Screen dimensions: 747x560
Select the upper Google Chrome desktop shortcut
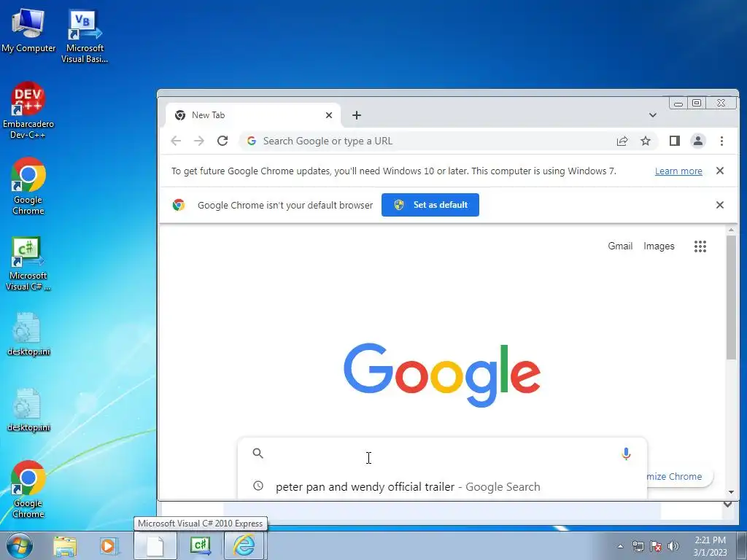28,186
